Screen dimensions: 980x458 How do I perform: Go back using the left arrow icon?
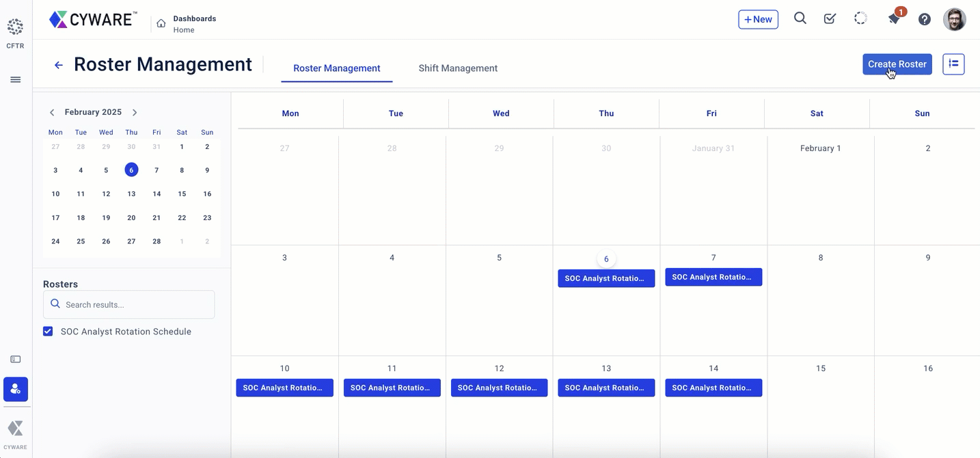tap(59, 65)
